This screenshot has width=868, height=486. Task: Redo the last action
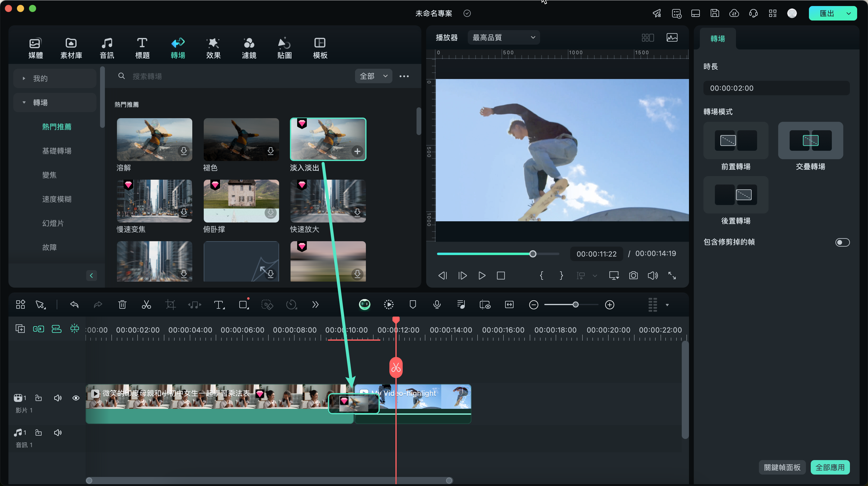(x=98, y=305)
